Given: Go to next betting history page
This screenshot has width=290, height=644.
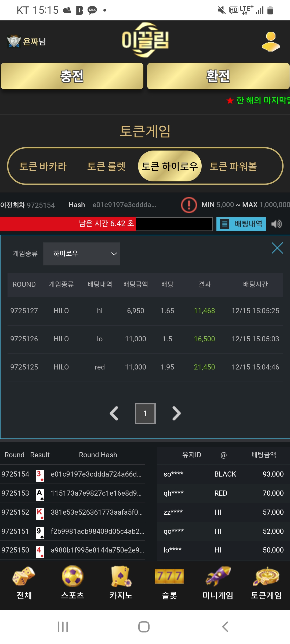Looking at the screenshot, I should coord(176,414).
